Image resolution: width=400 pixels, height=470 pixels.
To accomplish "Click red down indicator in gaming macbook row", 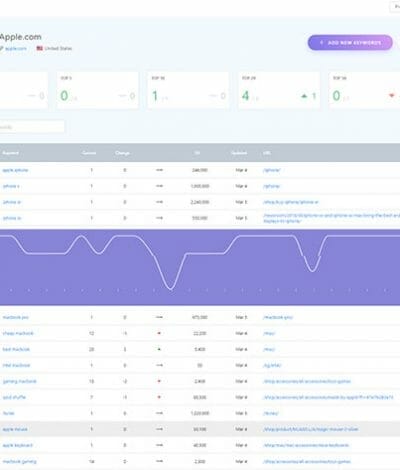I will pos(159,381).
